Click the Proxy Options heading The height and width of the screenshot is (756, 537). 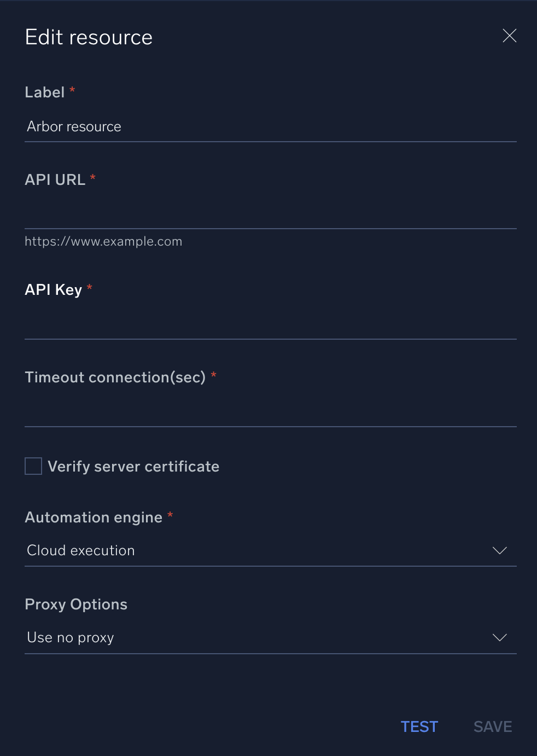76,604
